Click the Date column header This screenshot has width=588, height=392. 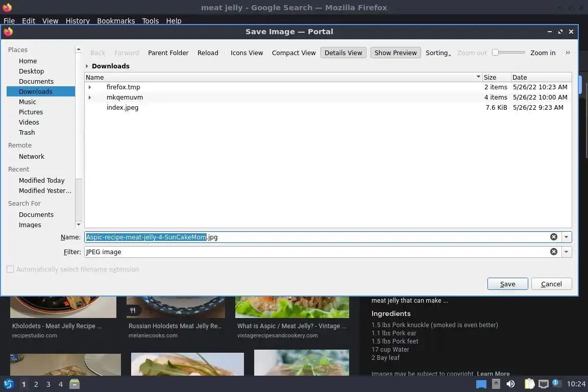tap(541, 77)
